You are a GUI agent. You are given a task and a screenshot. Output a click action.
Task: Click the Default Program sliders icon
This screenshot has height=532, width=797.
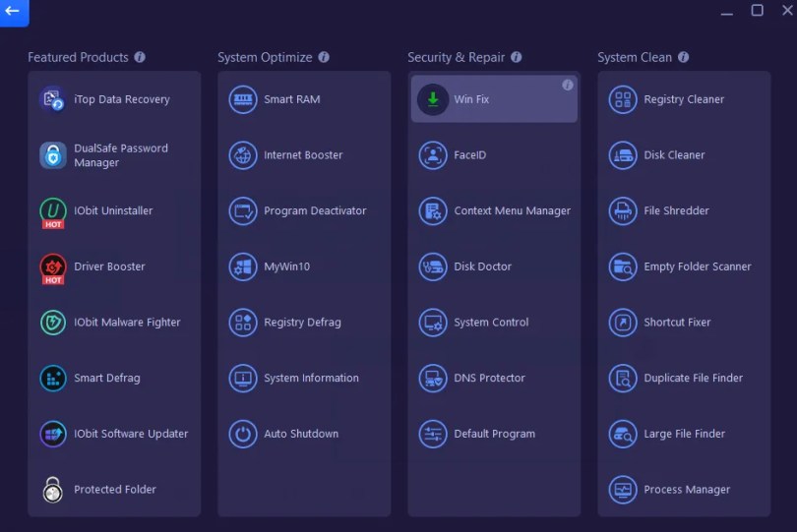(433, 434)
